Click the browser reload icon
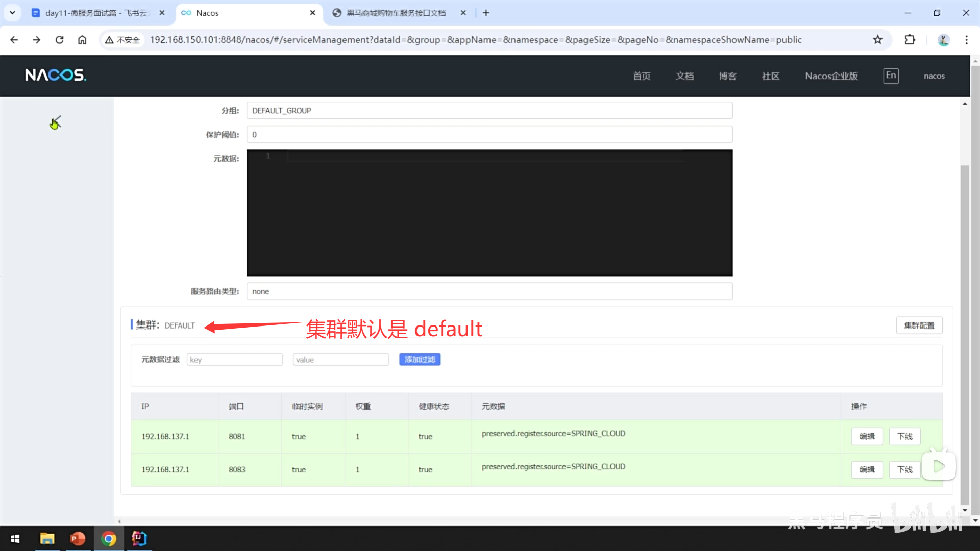The width and height of the screenshot is (980, 551). tap(59, 40)
